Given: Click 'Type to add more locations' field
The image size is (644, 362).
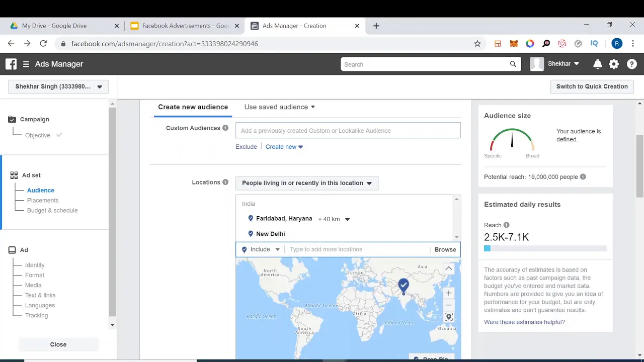Looking at the screenshot, I should click(358, 249).
